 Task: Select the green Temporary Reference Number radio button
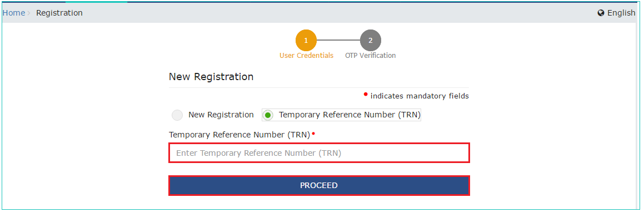coord(268,115)
